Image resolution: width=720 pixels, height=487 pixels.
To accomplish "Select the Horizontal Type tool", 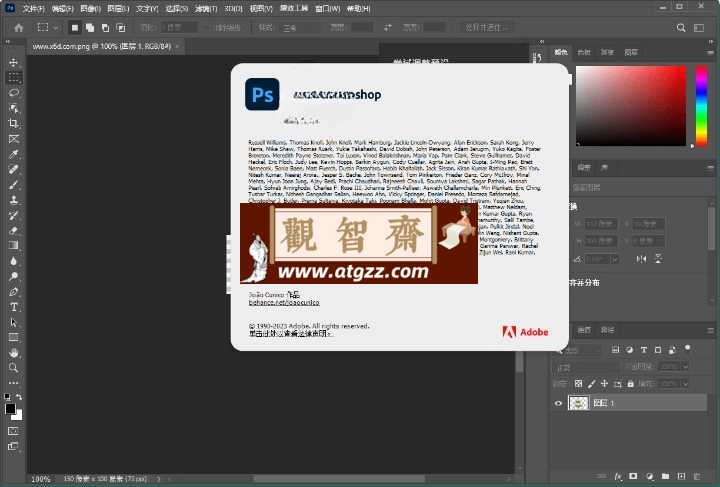I will click(x=13, y=307).
